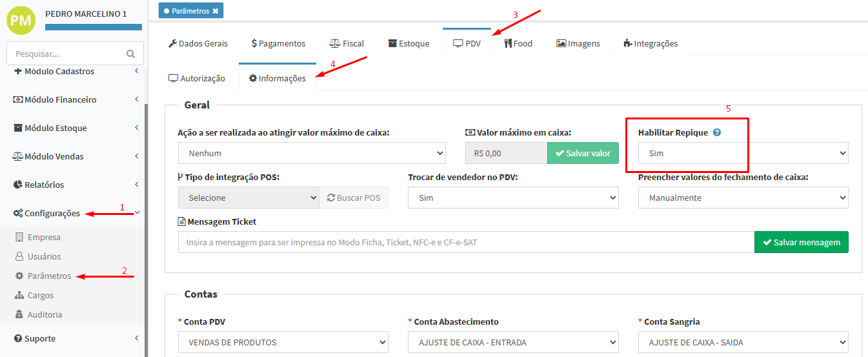Click the Salvar valor button
Screen dimensions: 868x357
coord(583,153)
